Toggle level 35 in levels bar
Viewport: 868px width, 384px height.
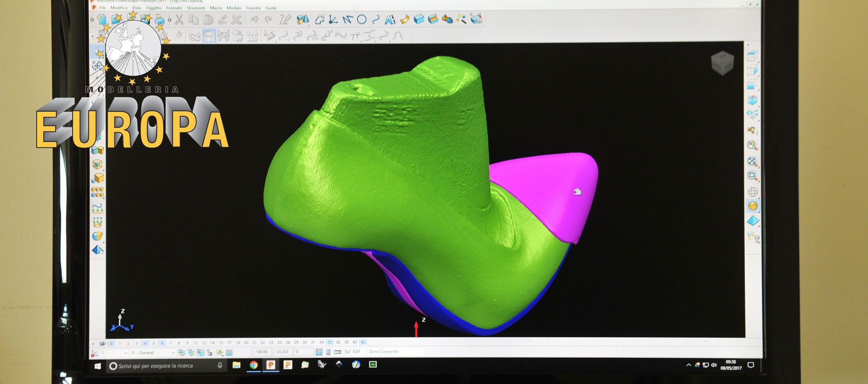pyautogui.click(x=330, y=342)
